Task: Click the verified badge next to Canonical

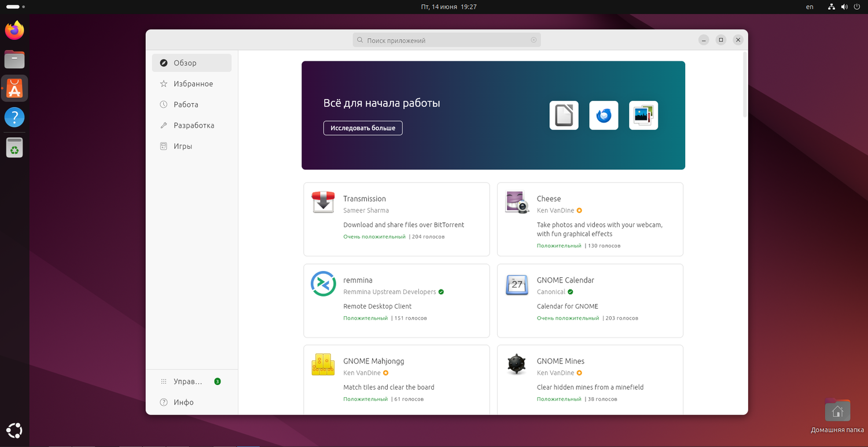Action: tap(570, 292)
